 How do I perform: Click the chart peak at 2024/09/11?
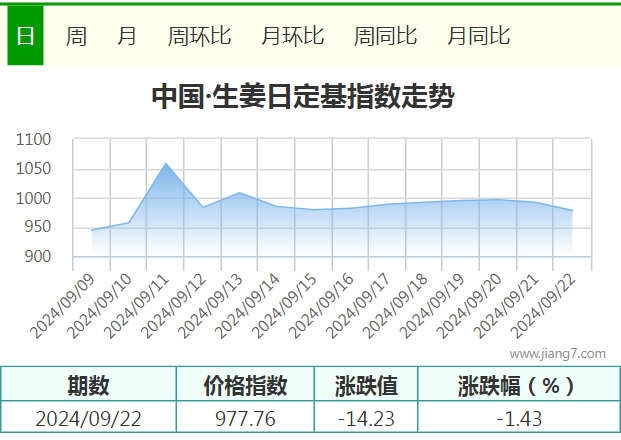166,163
